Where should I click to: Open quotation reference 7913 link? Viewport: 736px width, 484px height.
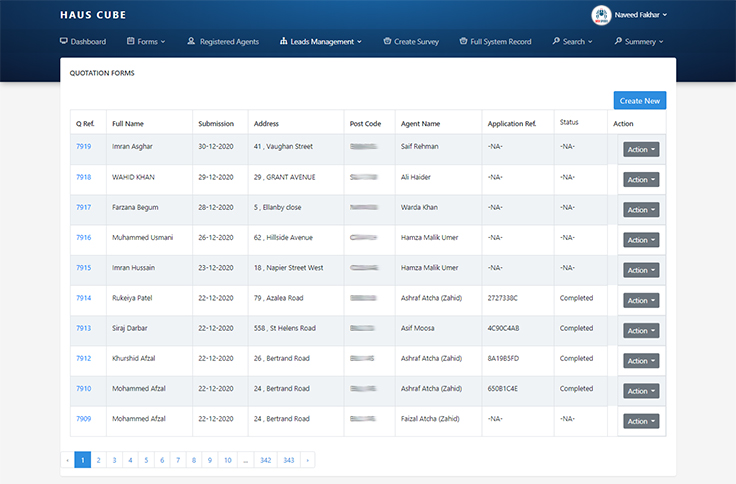pyautogui.click(x=83, y=328)
